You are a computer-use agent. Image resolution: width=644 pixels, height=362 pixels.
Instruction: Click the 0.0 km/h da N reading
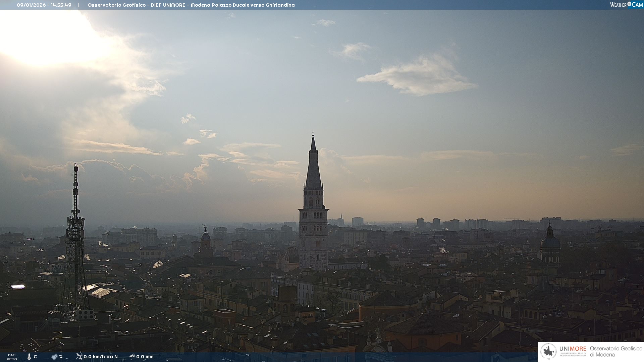point(101,357)
